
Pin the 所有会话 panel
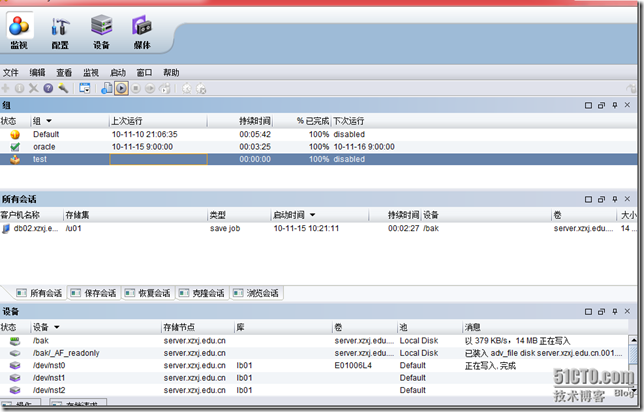[614, 199]
